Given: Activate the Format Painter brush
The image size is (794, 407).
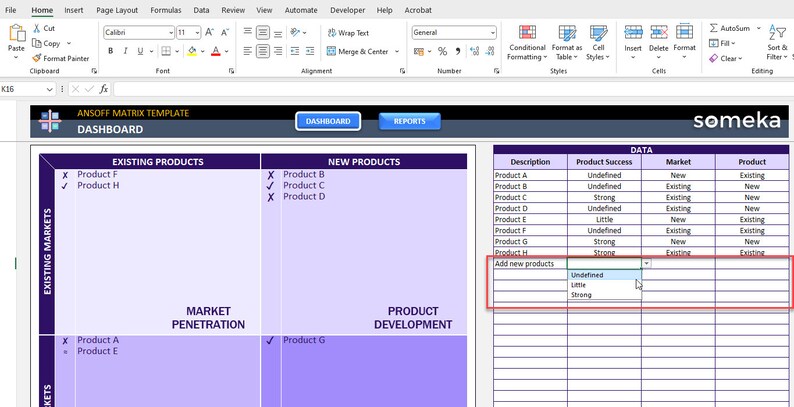Looking at the screenshot, I should (x=36, y=58).
